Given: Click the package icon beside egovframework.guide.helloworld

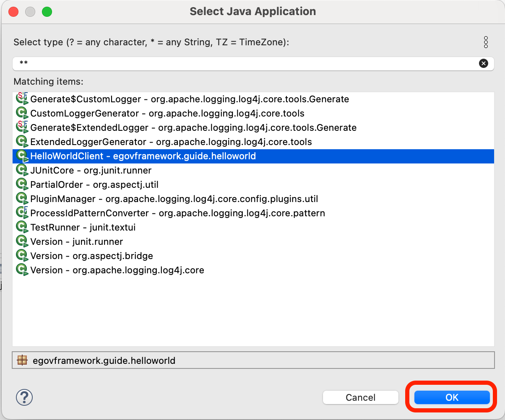Looking at the screenshot, I should coord(22,360).
